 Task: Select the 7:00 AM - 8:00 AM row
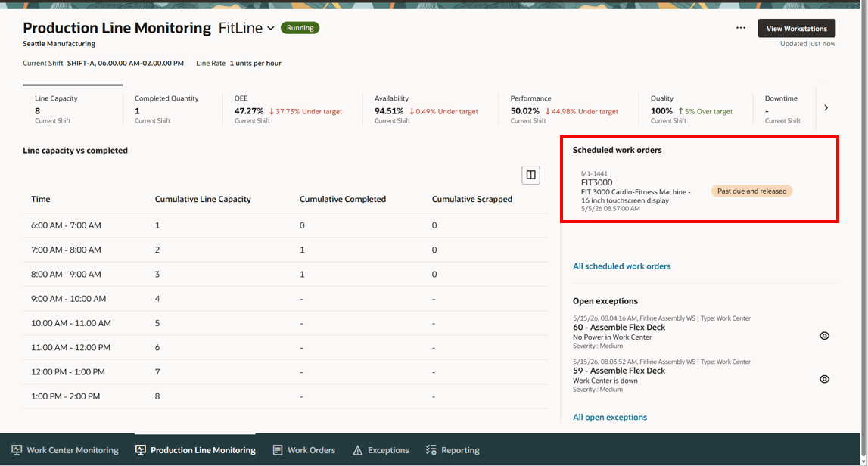point(285,250)
